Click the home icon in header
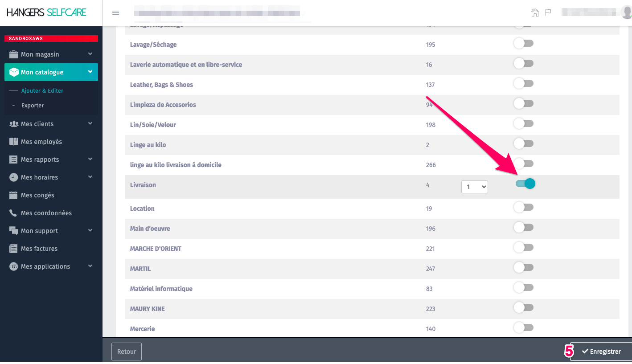 [535, 12]
